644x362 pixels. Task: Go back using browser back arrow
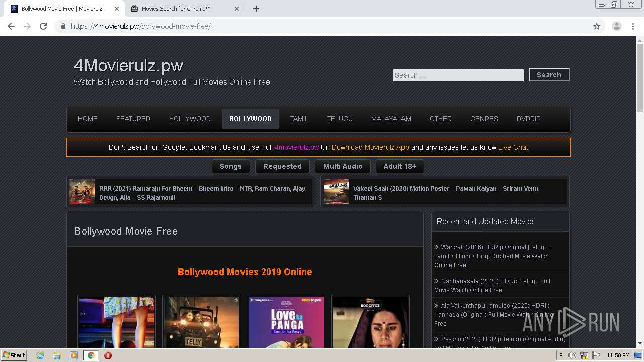(x=11, y=26)
